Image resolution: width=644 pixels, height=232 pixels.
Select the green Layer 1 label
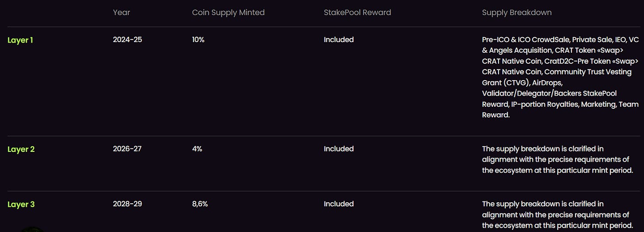[x=20, y=40]
